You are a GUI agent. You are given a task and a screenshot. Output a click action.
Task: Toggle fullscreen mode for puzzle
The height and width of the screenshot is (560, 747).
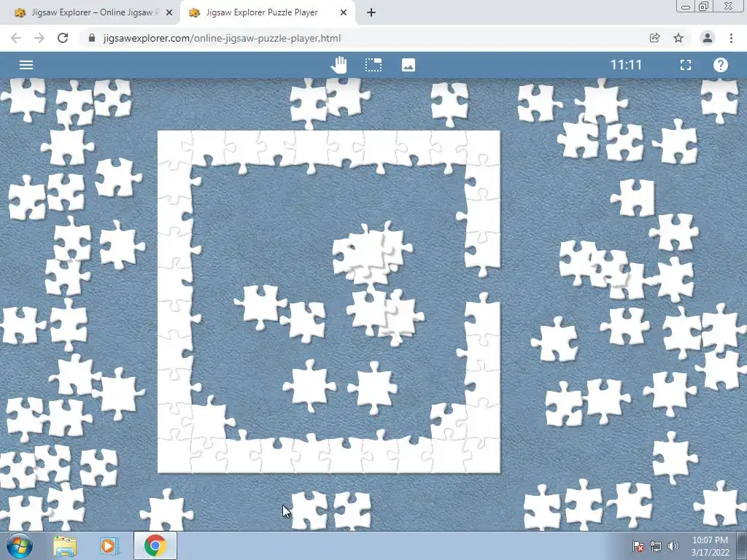686,65
